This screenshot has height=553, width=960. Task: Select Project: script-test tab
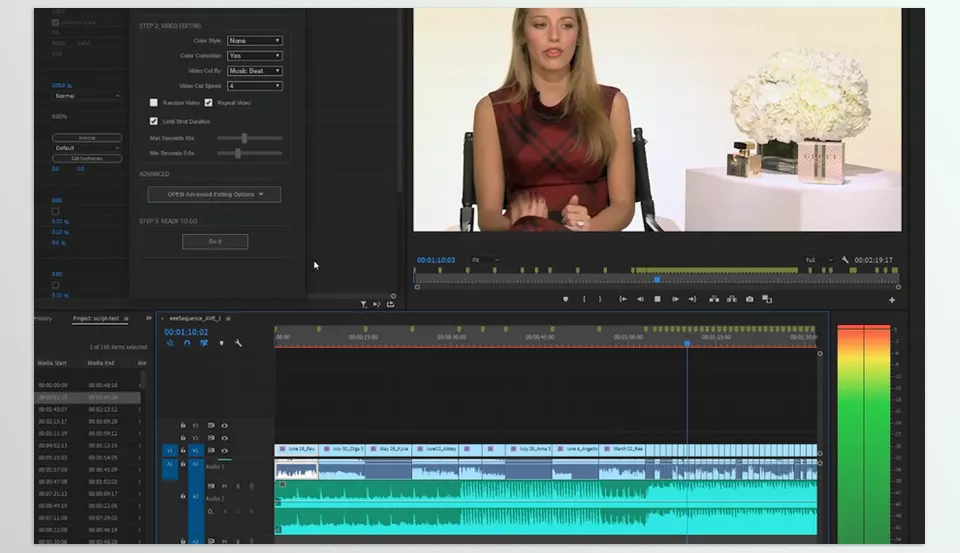96,318
